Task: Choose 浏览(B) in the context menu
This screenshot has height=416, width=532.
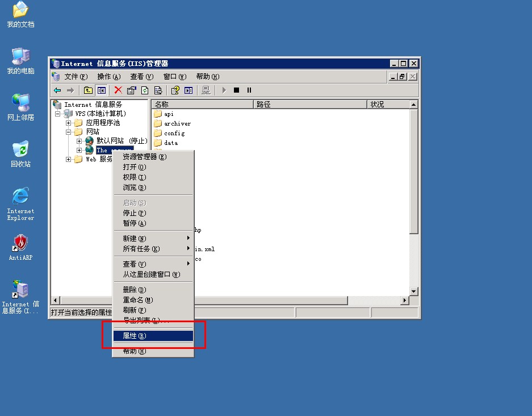Action: (153, 188)
